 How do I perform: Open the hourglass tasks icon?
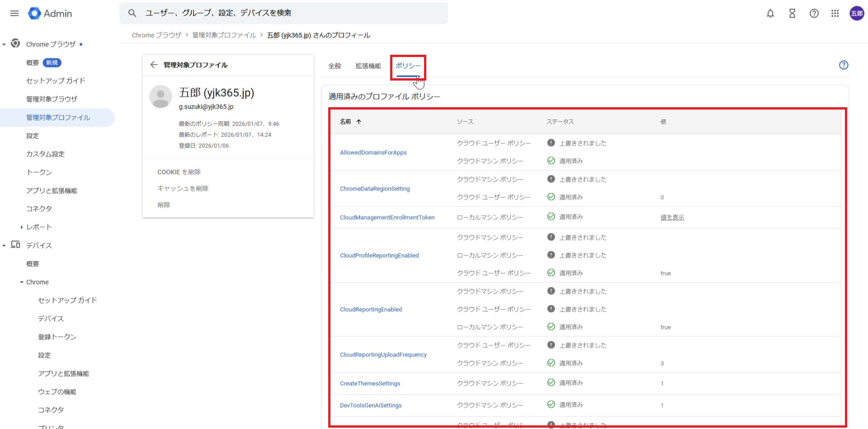pos(792,14)
